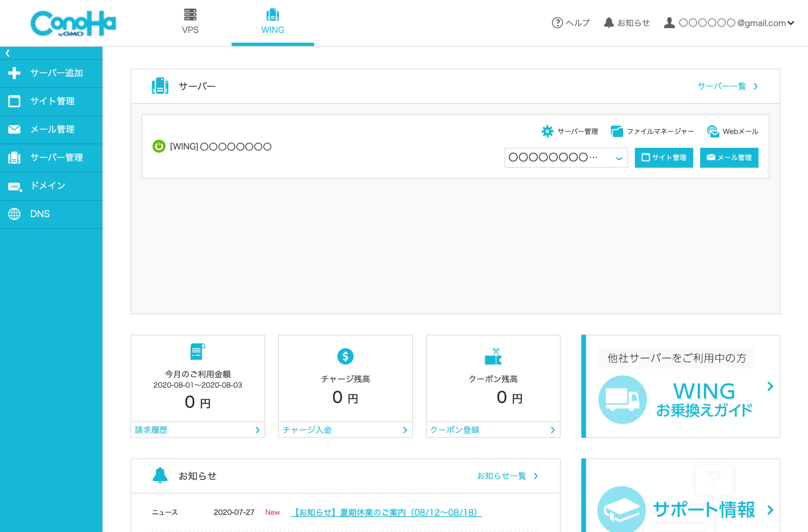
Task: Open the DNS globe item
Action: [x=14, y=214]
